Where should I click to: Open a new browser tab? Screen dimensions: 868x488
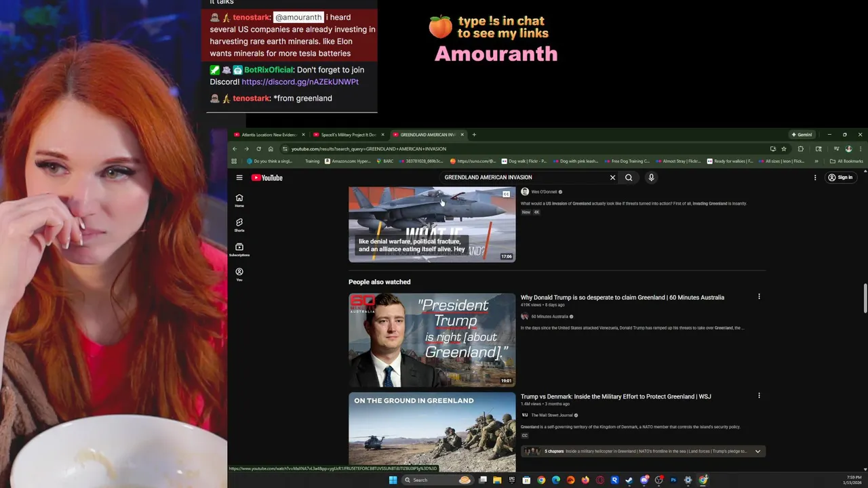click(474, 135)
